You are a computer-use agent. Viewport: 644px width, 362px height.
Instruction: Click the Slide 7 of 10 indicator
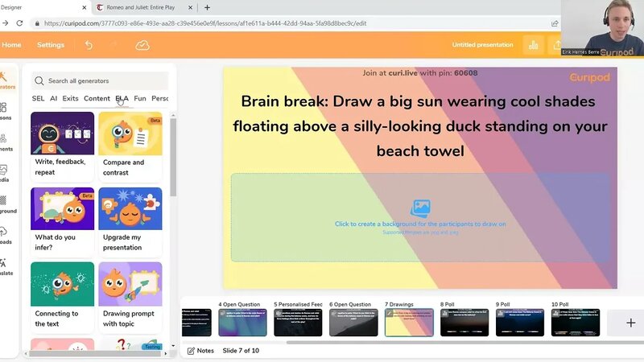pyautogui.click(x=241, y=351)
